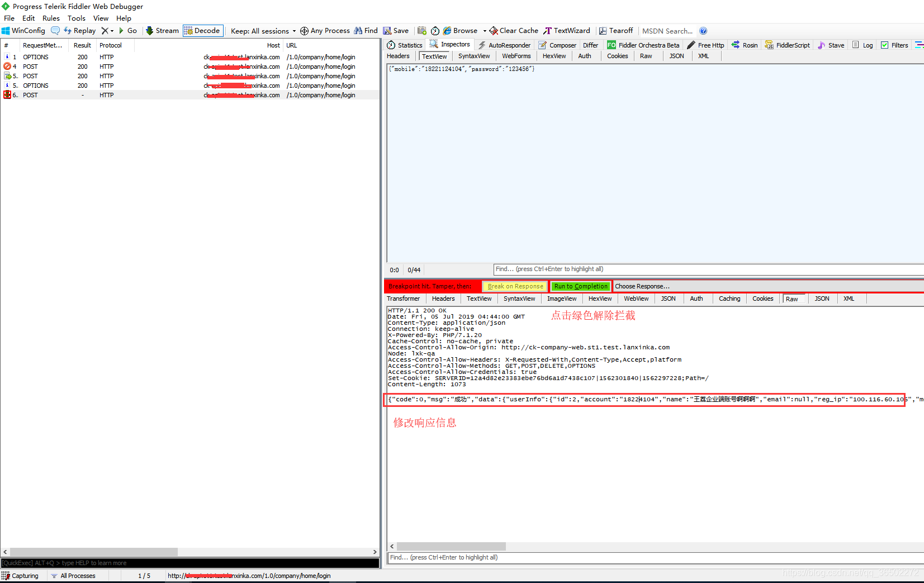Save sessions using the Save icon
Viewport: 924px width, 583px height.
pos(396,31)
